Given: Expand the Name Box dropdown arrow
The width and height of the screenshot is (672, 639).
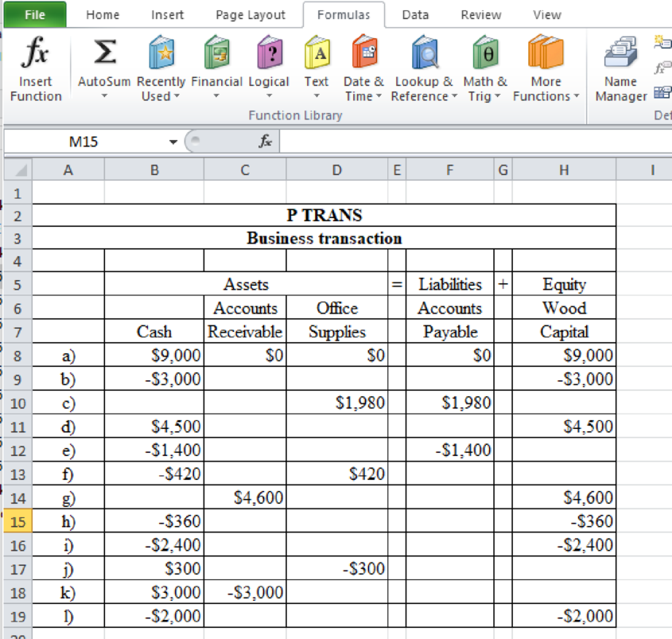Looking at the screenshot, I should coord(173,142).
